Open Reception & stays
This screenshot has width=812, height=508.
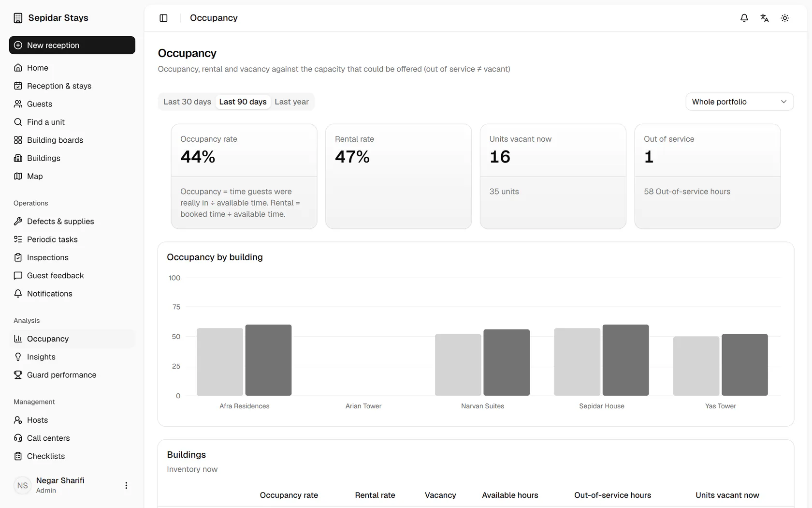(72, 86)
